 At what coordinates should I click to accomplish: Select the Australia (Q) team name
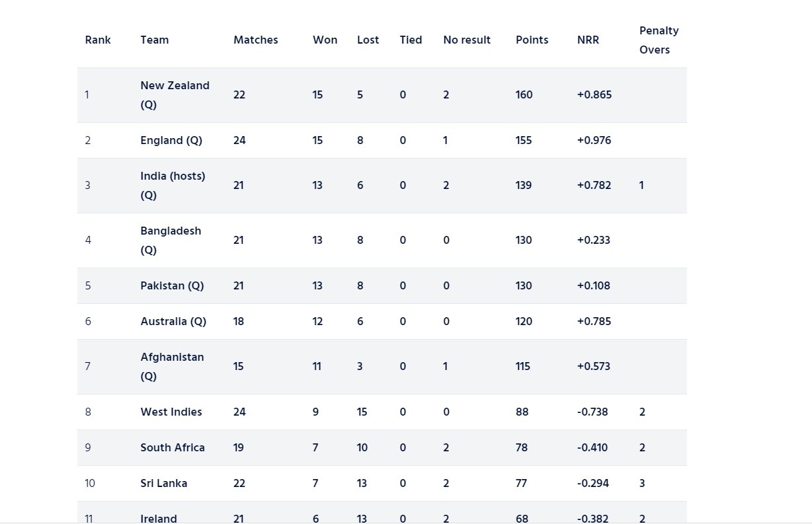pos(173,322)
